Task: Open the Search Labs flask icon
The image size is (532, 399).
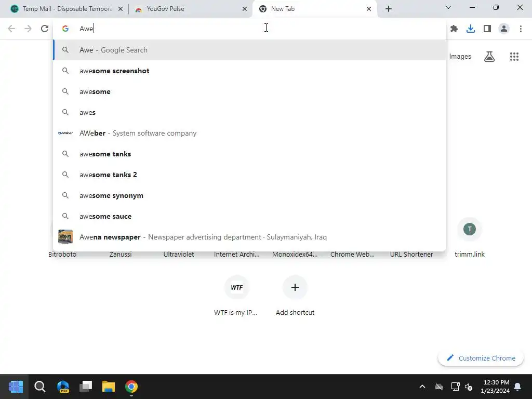Action: pyautogui.click(x=489, y=56)
